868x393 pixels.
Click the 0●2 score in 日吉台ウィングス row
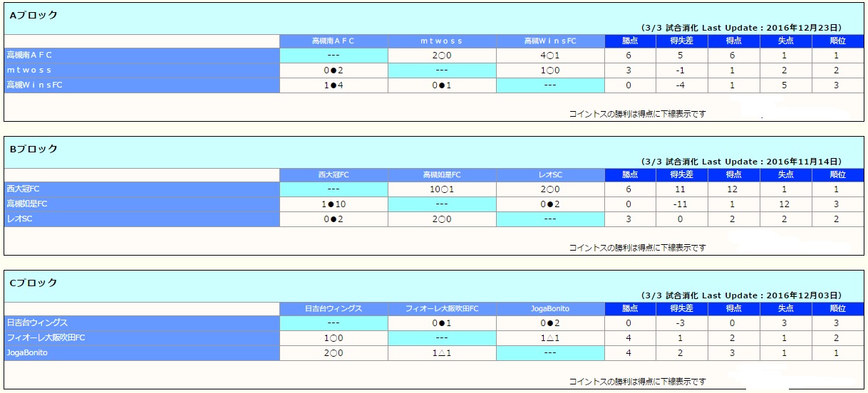(550, 323)
